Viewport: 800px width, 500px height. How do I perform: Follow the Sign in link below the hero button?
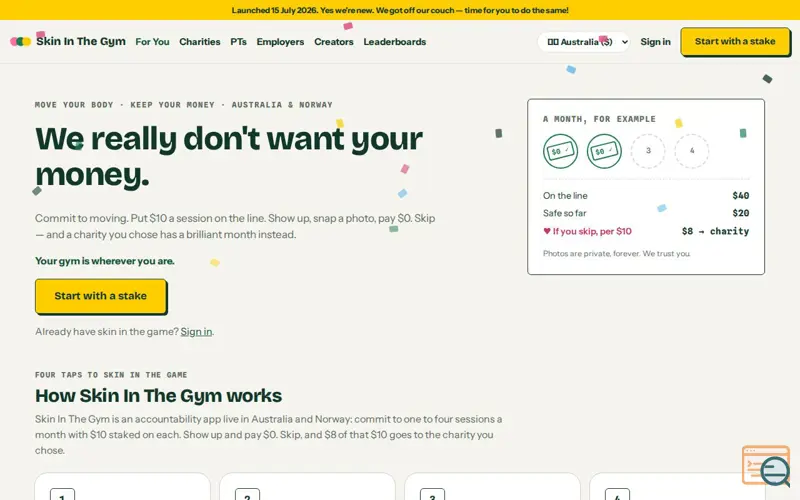196,332
